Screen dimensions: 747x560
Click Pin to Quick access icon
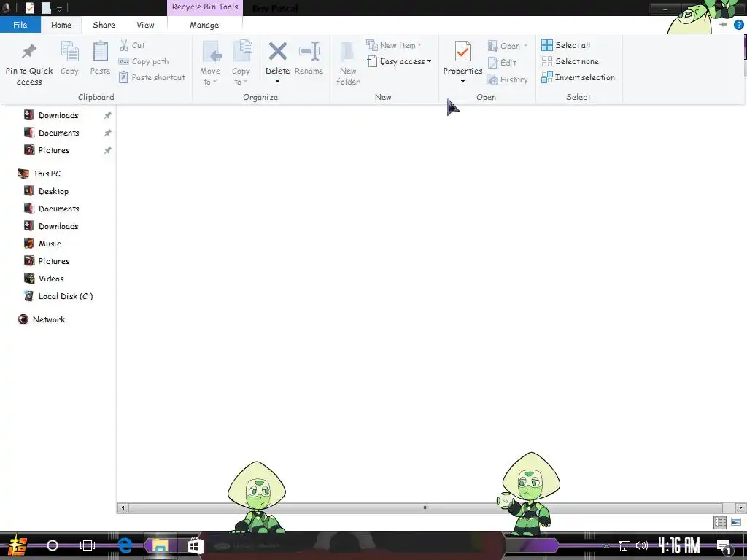29,51
